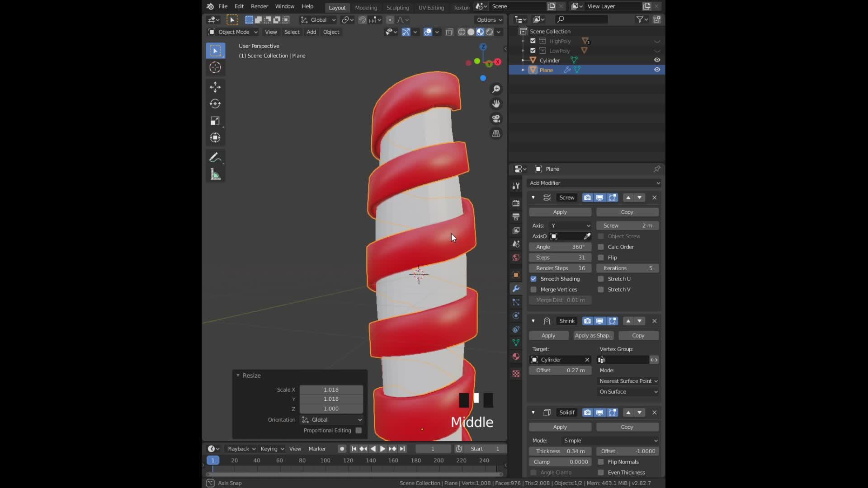Adjust the Thickness slider in Solidify
868x488 pixels.
pos(560,451)
